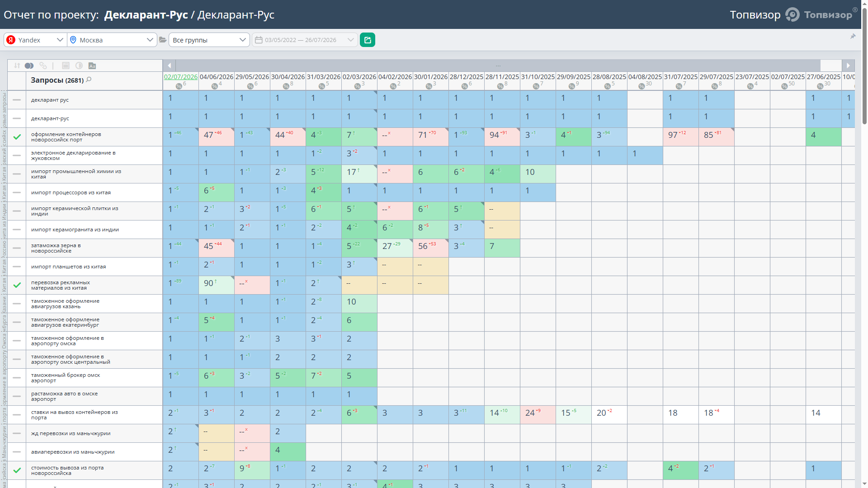Click the 'Топвизор' text link in header
This screenshot has width=868, height=488.
(x=755, y=14)
